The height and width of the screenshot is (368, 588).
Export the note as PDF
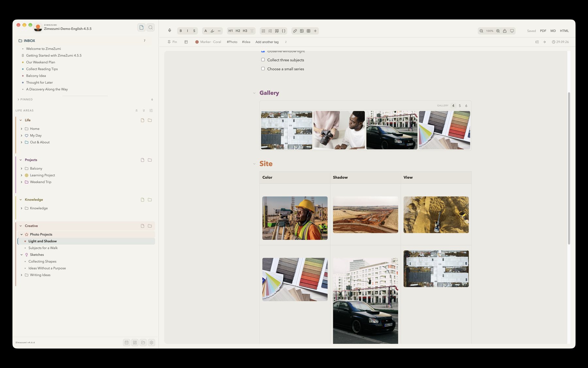[543, 31]
